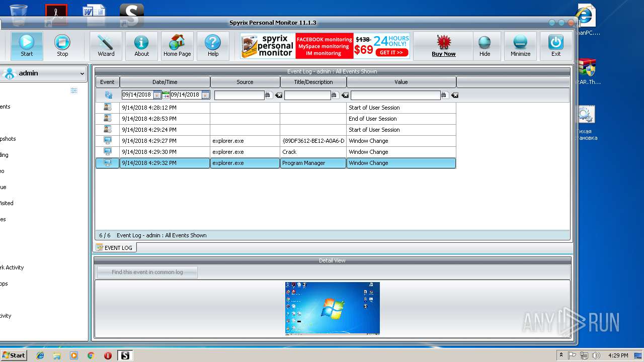This screenshot has height=362, width=644.
Task: Click the filter settings icon in left panel
Action: tap(74, 90)
